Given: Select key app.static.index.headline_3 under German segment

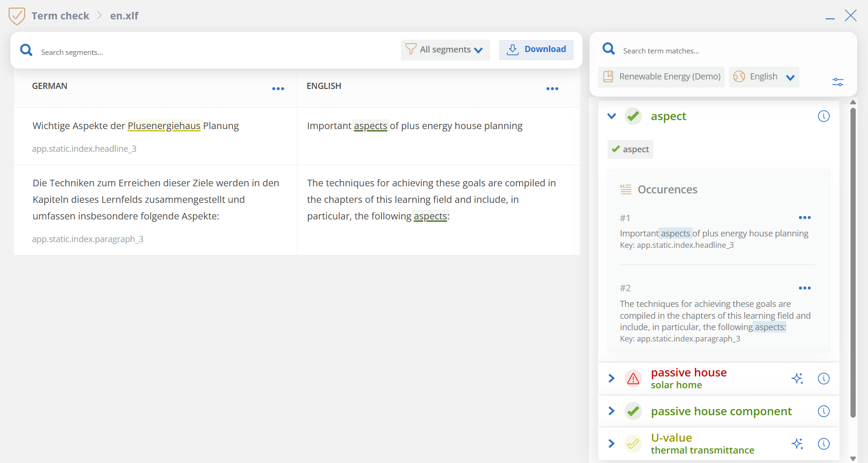Looking at the screenshot, I should tap(84, 149).
